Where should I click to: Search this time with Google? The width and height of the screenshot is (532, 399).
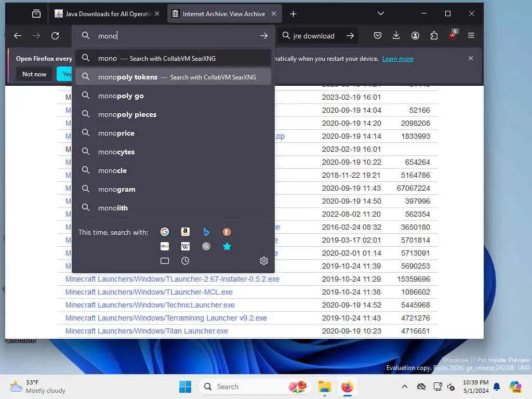(165, 232)
